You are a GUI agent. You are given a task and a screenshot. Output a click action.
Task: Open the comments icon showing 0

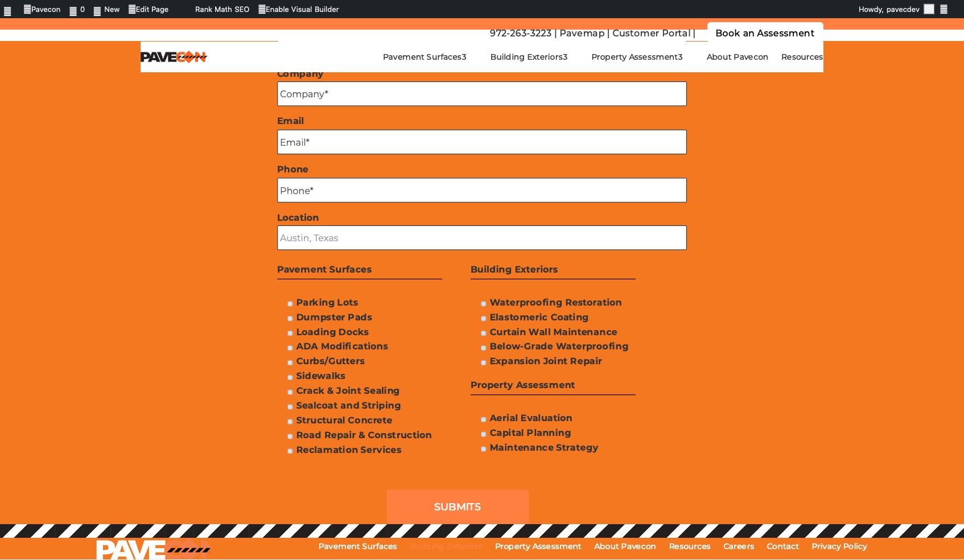click(73, 10)
